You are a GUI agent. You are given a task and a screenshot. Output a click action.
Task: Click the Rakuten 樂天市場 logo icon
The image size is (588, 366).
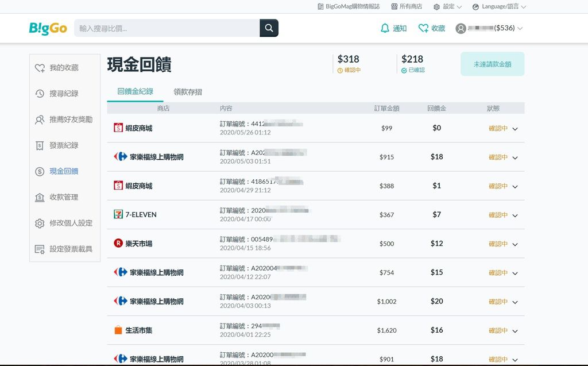click(x=118, y=243)
